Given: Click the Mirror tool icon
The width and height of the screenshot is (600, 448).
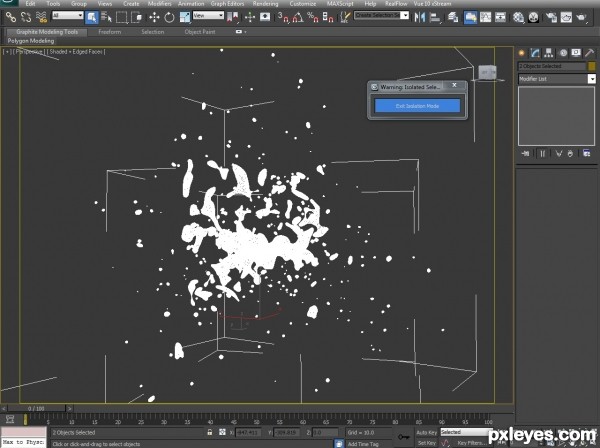Looking at the screenshot, I should pos(420,17).
